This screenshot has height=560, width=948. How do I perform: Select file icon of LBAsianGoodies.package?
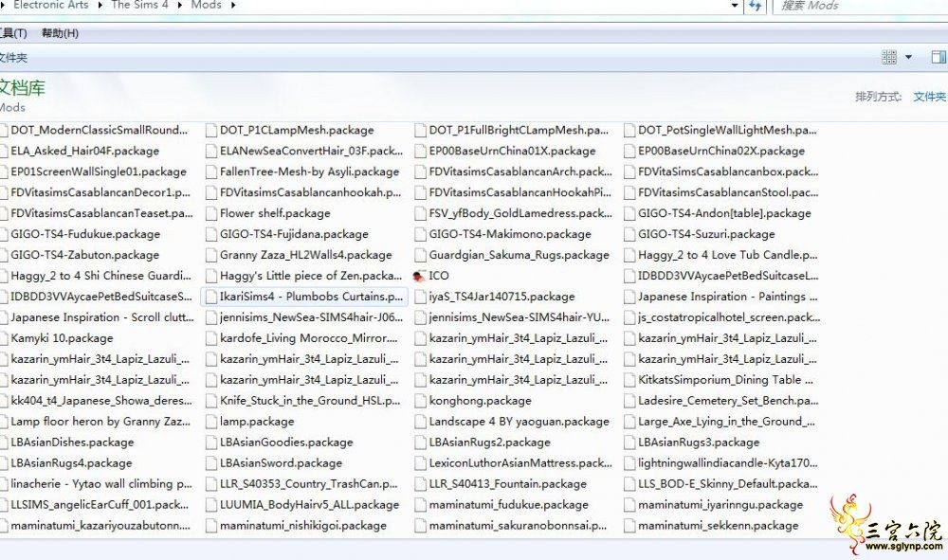coord(211,443)
